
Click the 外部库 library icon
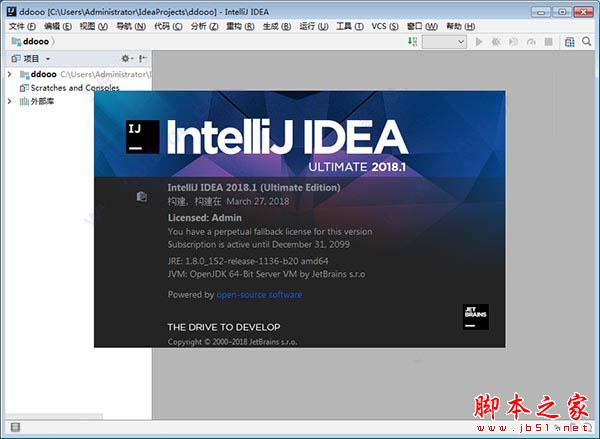click(24, 101)
